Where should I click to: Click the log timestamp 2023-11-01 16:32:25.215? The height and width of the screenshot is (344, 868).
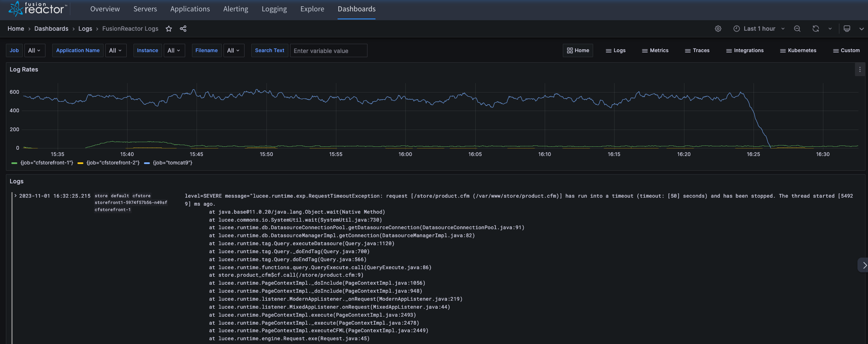pyautogui.click(x=55, y=196)
